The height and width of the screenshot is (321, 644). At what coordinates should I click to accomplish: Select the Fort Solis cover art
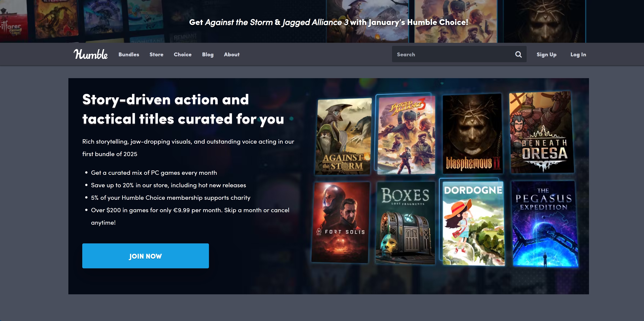point(340,222)
